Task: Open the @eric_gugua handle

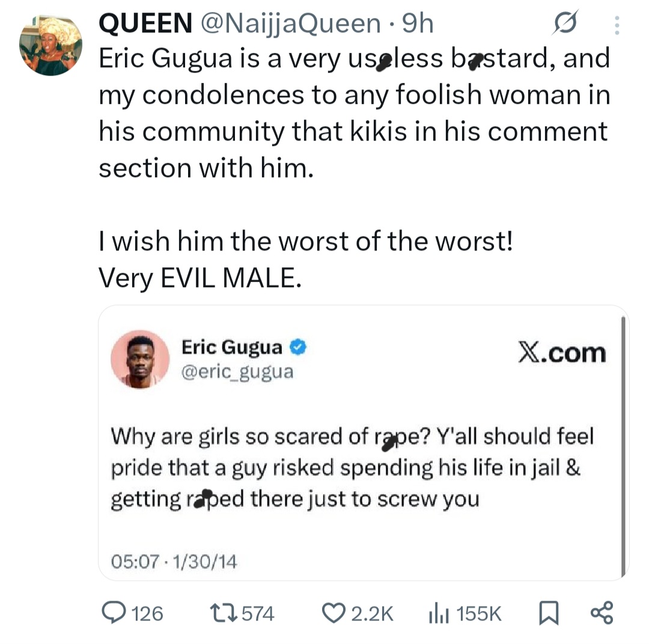Action: pyautogui.click(x=237, y=372)
